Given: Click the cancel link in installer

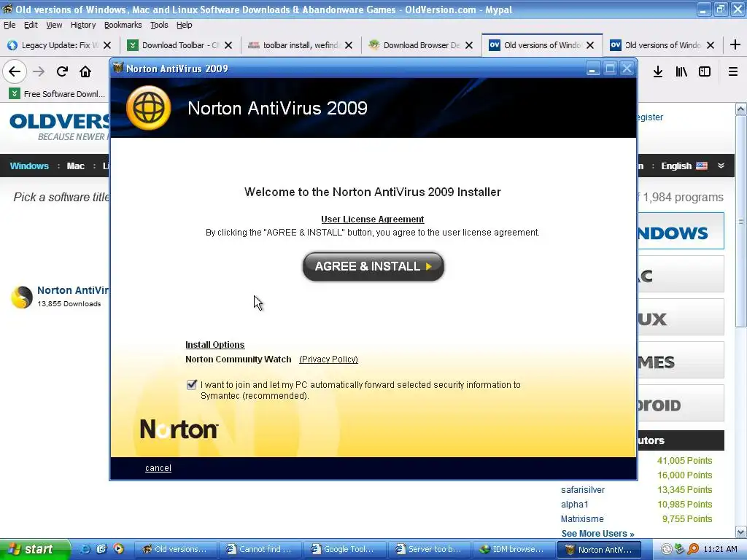Looking at the screenshot, I should pos(158,468).
